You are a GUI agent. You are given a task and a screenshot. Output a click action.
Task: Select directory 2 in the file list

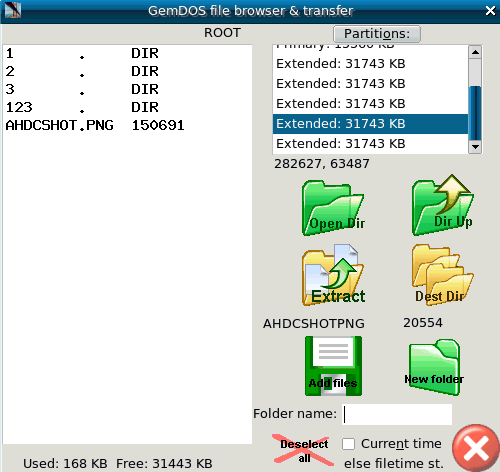(127, 71)
